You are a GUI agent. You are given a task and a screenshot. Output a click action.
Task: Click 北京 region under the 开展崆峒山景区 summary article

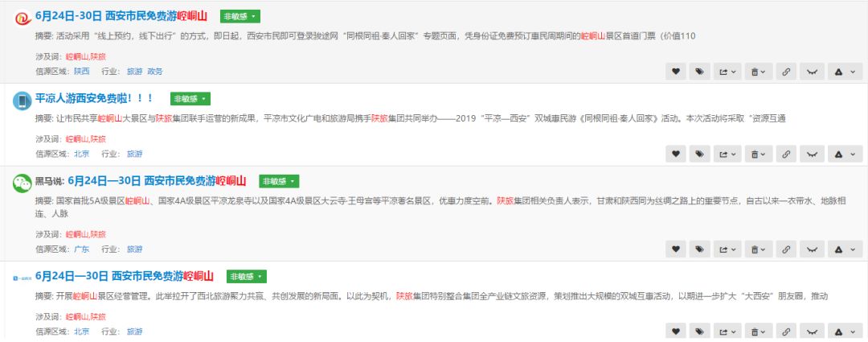click(82, 332)
